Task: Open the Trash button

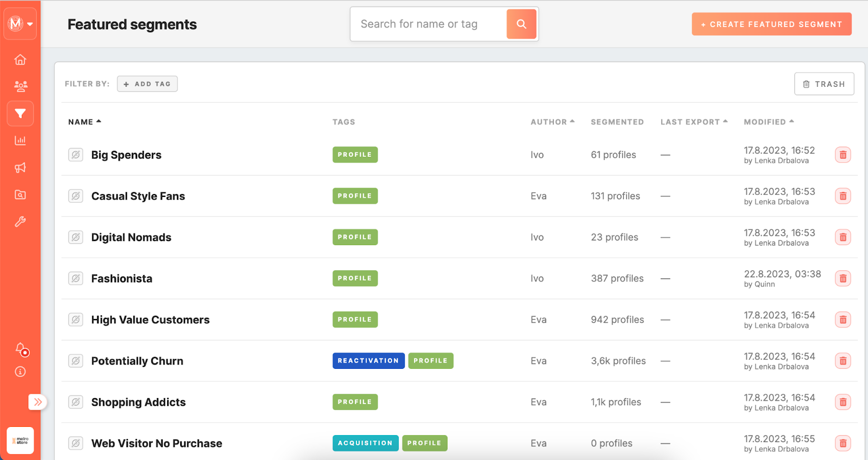Action: [824, 84]
